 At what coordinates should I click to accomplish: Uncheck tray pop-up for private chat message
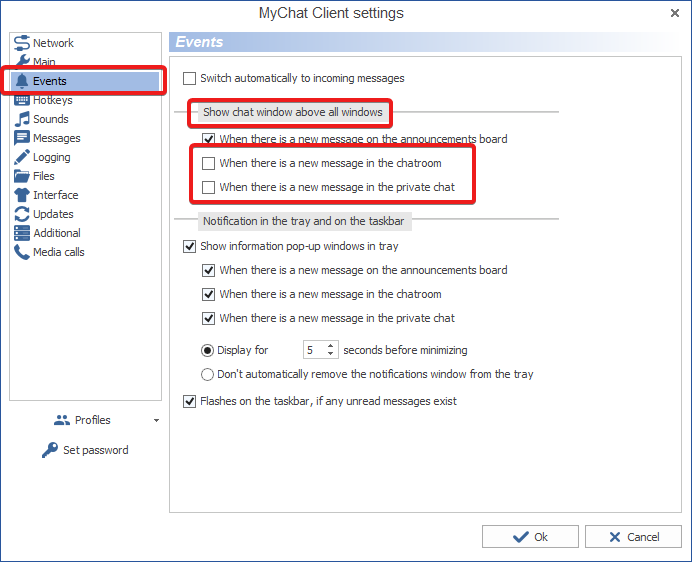(x=208, y=318)
